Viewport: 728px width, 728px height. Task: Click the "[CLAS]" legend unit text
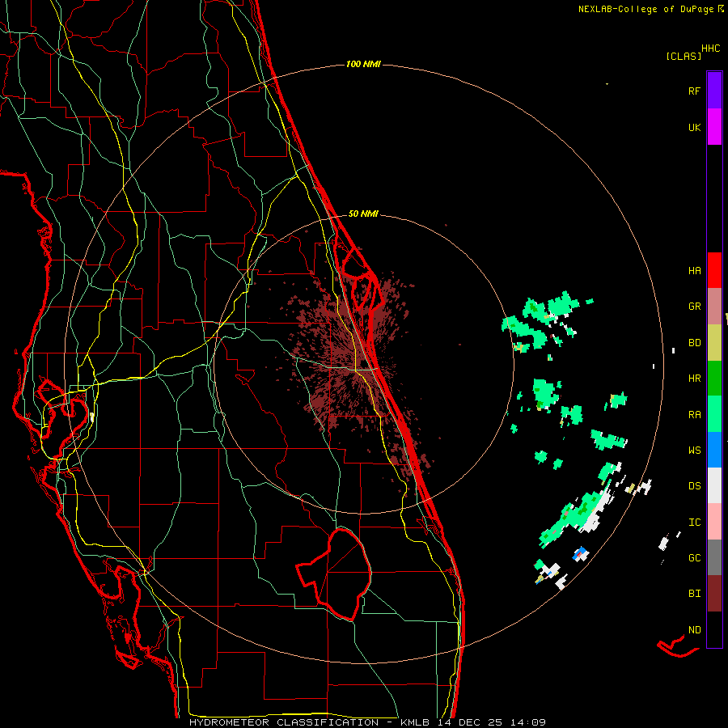coord(684,57)
